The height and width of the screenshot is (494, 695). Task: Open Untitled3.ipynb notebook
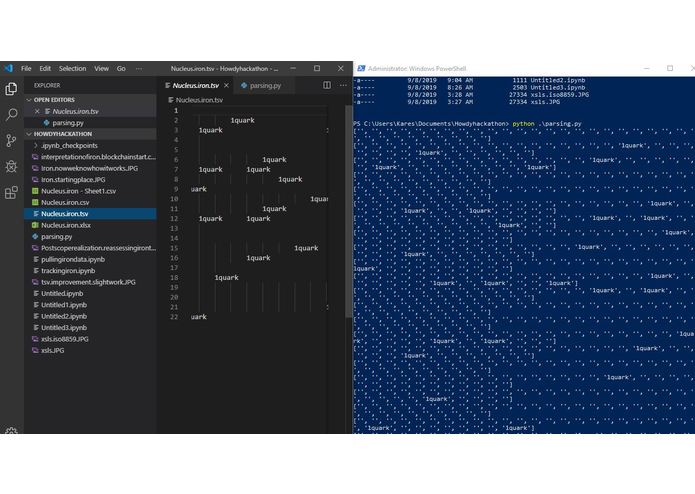90,327
